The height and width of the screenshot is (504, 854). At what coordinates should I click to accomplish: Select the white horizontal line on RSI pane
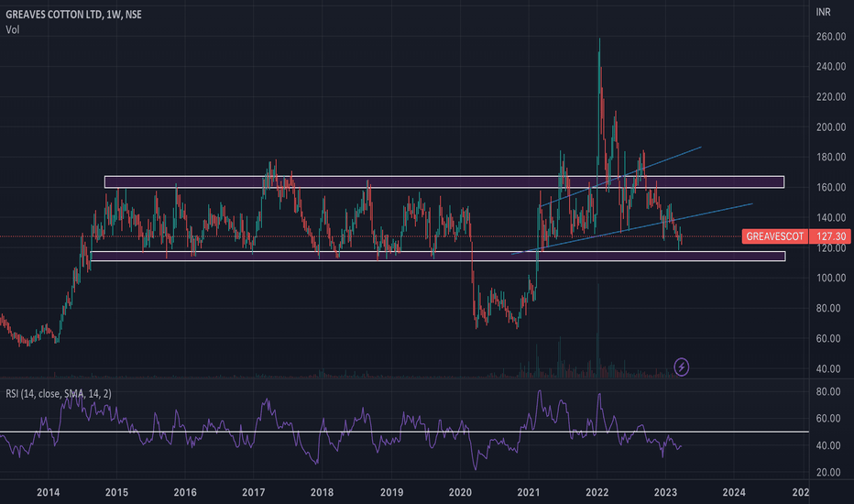pyautogui.click(x=404, y=433)
